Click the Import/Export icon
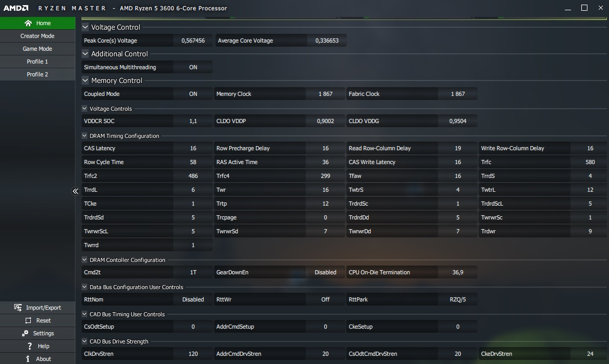The height and width of the screenshot is (364, 609). 18,308
